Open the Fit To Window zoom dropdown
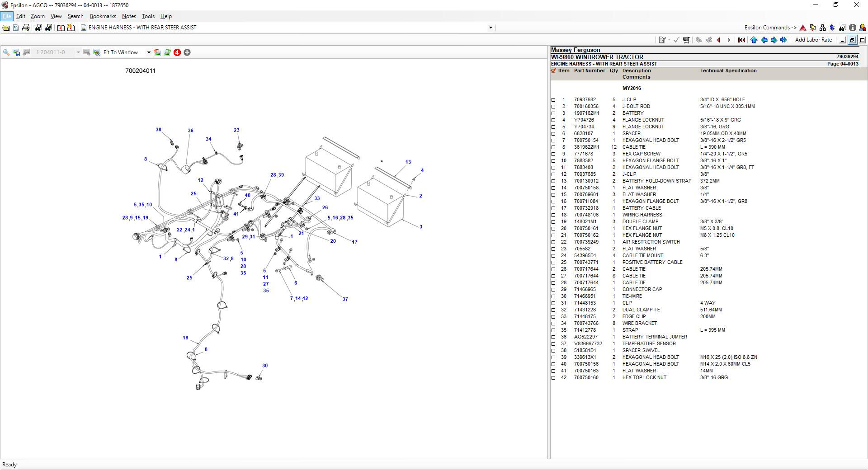Screen dimensions: 868x470 (x=148, y=53)
